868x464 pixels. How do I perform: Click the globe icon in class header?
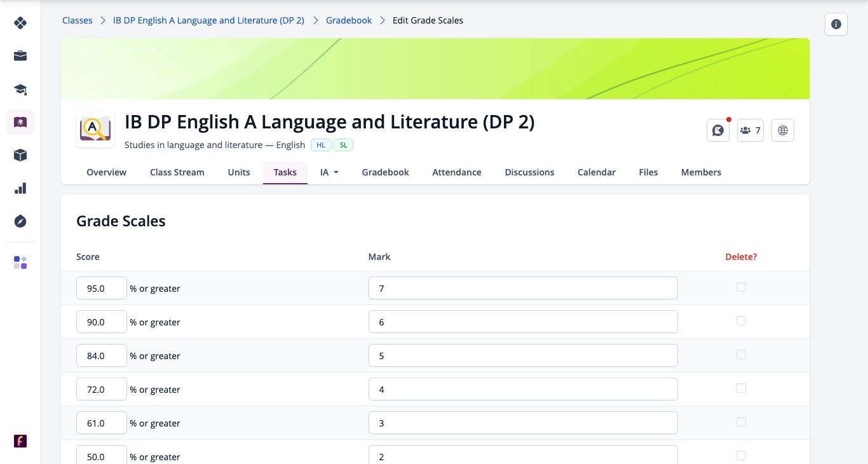[783, 130]
